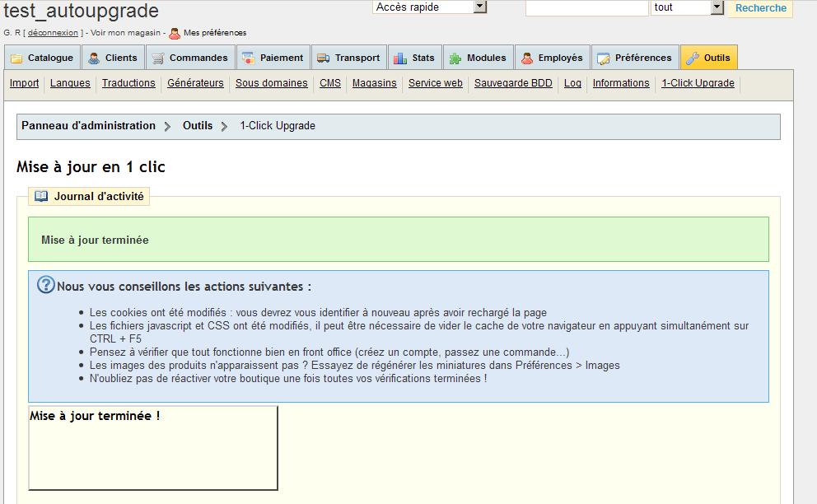Click the Recherche button
The height and width of the screenshot is (504, 817).
tap(760, 7)
